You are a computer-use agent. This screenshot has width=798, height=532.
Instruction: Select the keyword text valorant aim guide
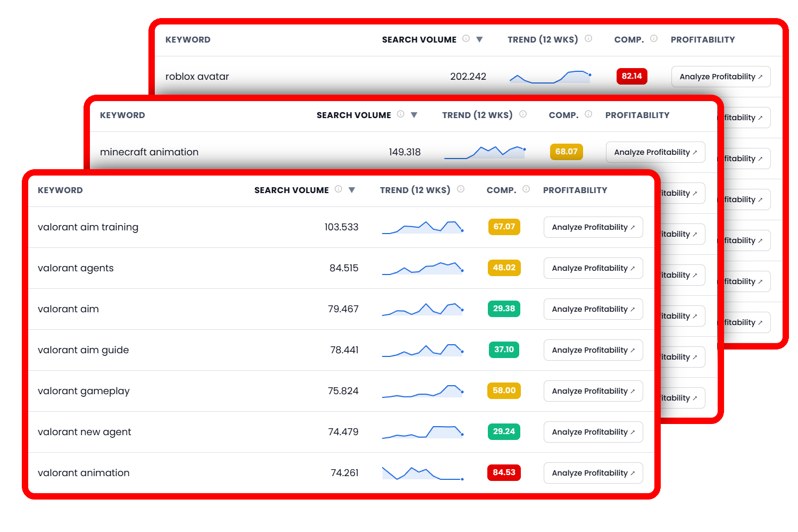click(83, 350)
